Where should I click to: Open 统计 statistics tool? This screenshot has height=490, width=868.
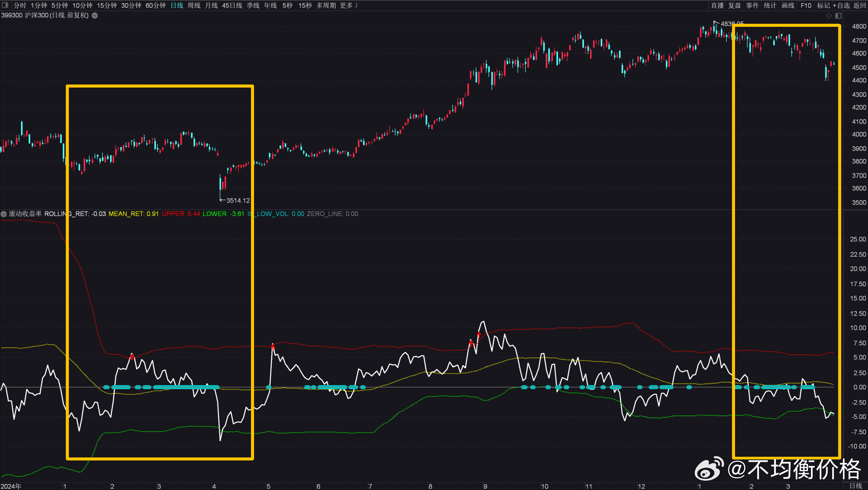770,5
